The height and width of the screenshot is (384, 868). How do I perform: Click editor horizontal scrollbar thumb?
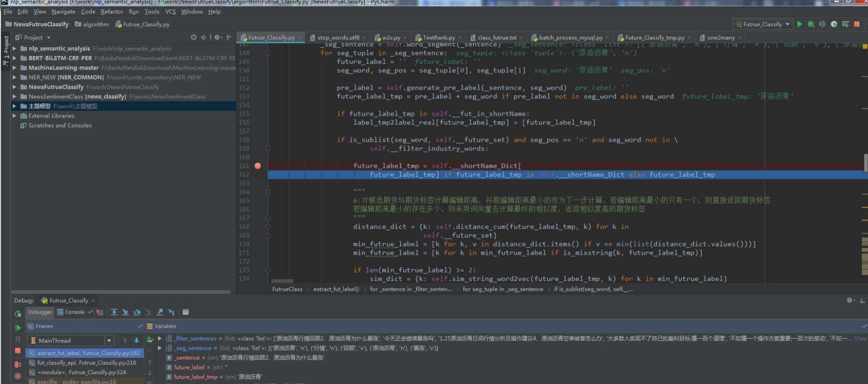[x=282, y=281]
